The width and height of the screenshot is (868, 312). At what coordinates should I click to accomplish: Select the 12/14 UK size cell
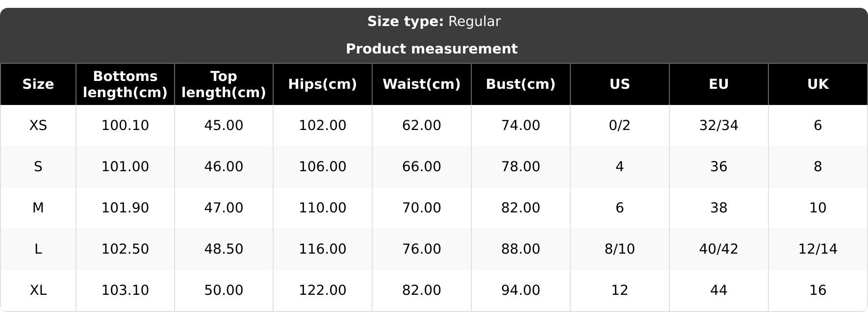[817, 249]
